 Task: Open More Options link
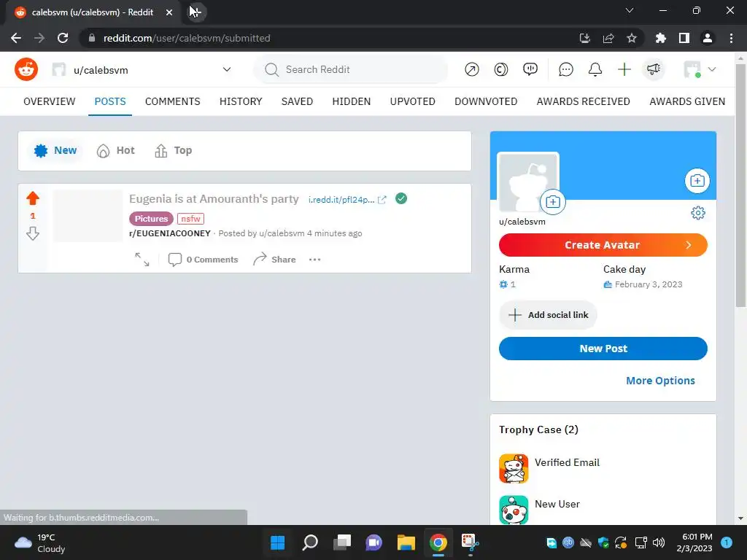660,381
